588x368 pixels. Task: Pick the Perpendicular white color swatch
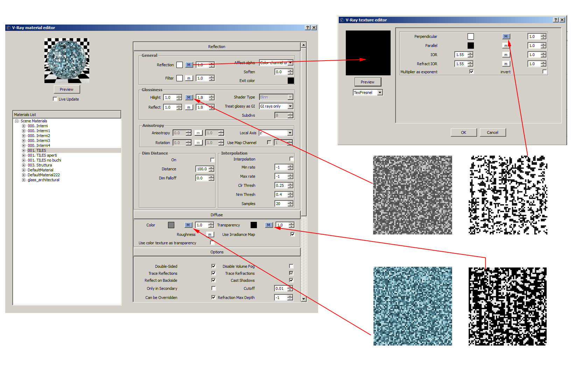coord(471,36)
